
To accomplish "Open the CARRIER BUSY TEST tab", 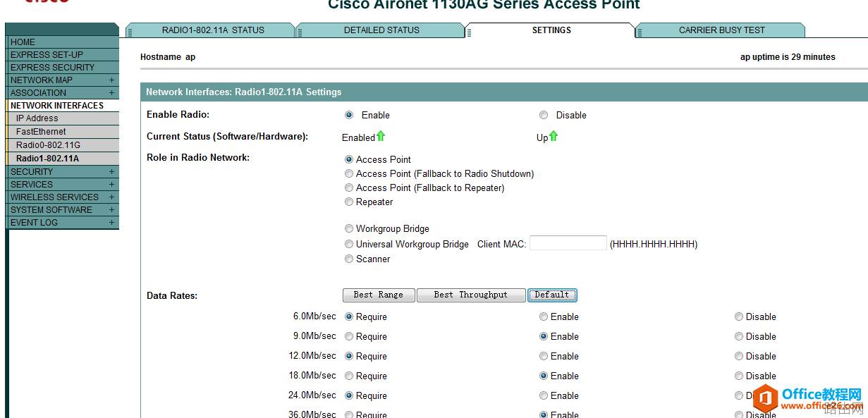I will coord(721,30).
